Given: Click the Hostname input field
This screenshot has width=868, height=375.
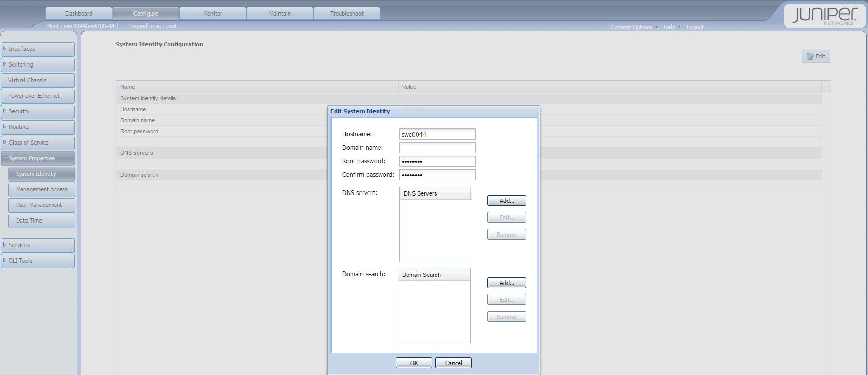Looking at the screenshot, I should click(x=437, y=134).
